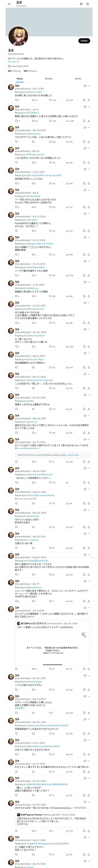98x868 pixels.
Task: Open the 180 Followers list
Action: (30, 71)
